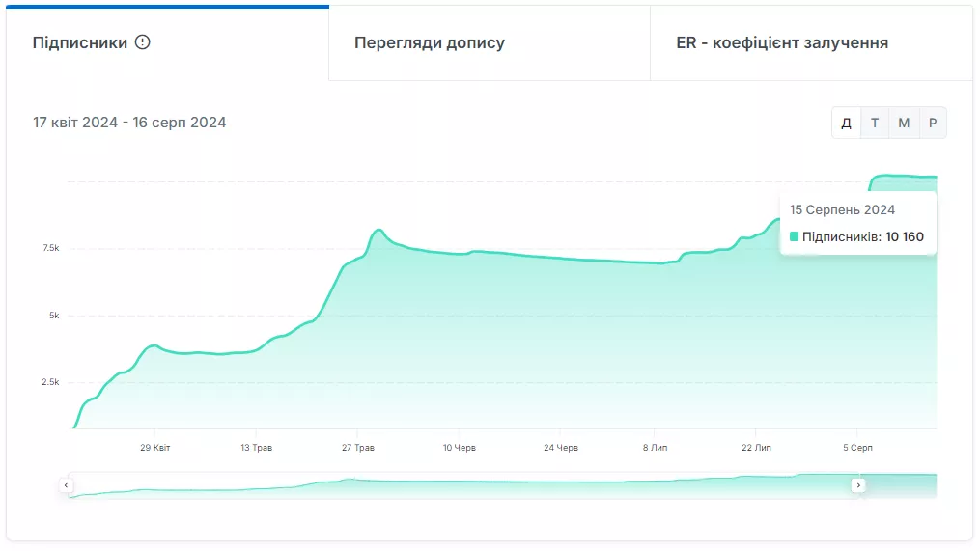Viewport: 980px width, 551px height.
Task: Open the Перегляди допису tab
Action: click(490, 43)
